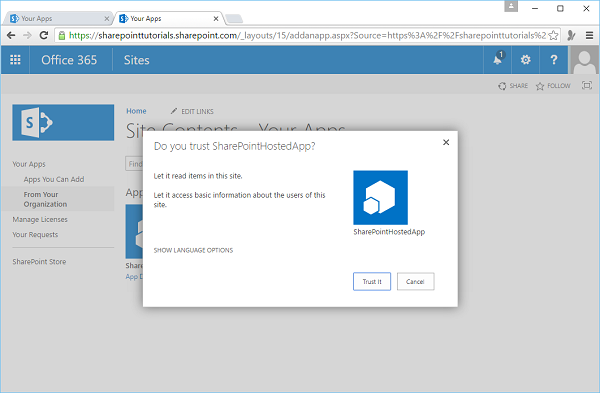
Task: Open SharePoint Store link
Action: 39,262
